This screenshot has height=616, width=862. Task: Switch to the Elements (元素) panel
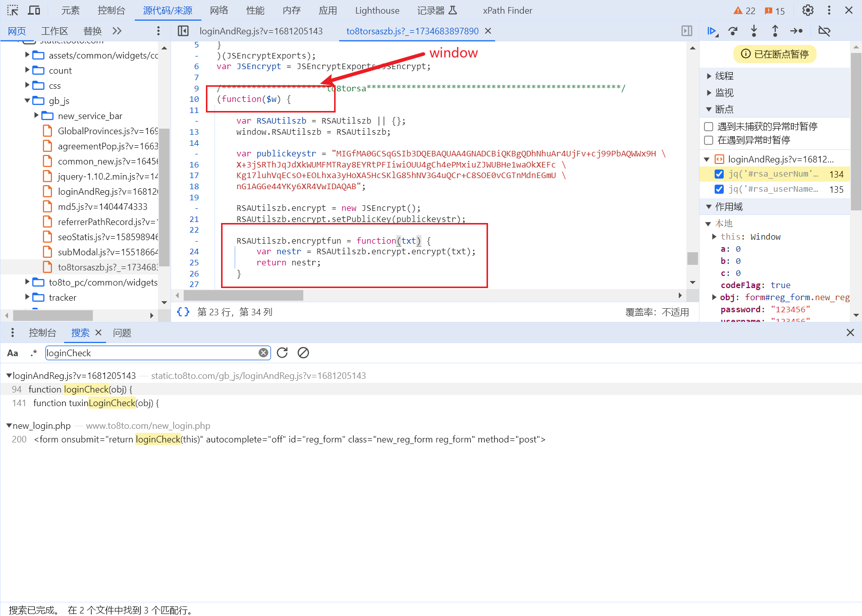click(x=71, y=10)
